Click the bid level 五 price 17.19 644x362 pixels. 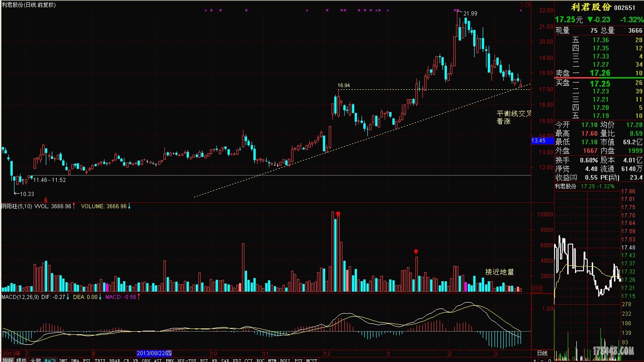coord(601,116)
